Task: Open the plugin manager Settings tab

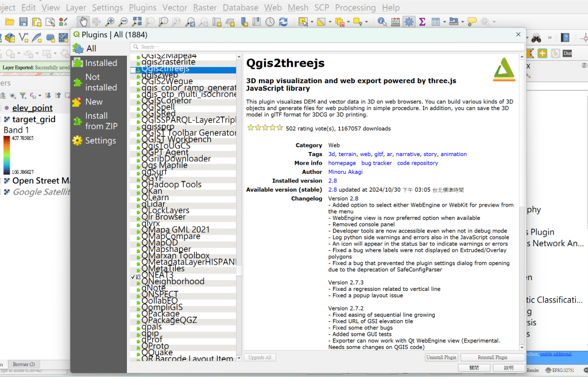Action: (x=99, y=141)
